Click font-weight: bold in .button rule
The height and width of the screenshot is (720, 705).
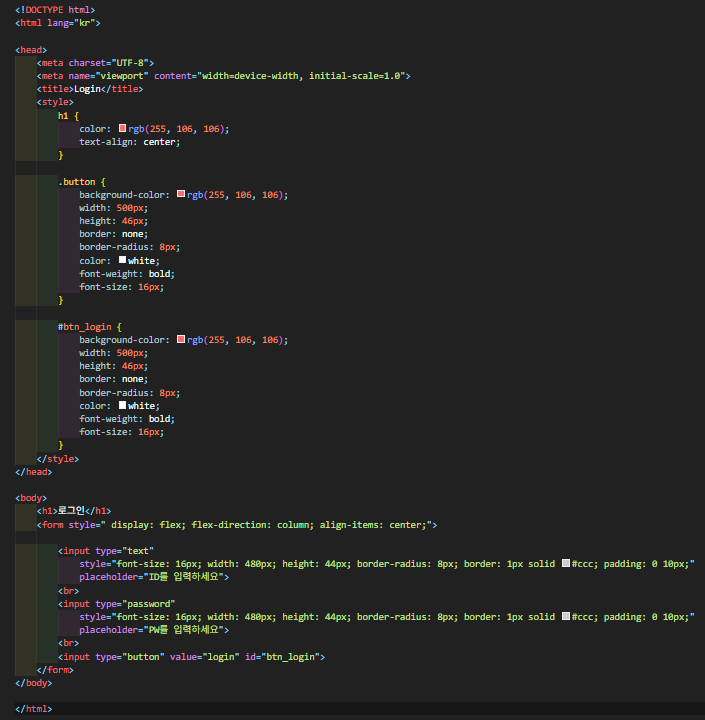coord(127,274)
